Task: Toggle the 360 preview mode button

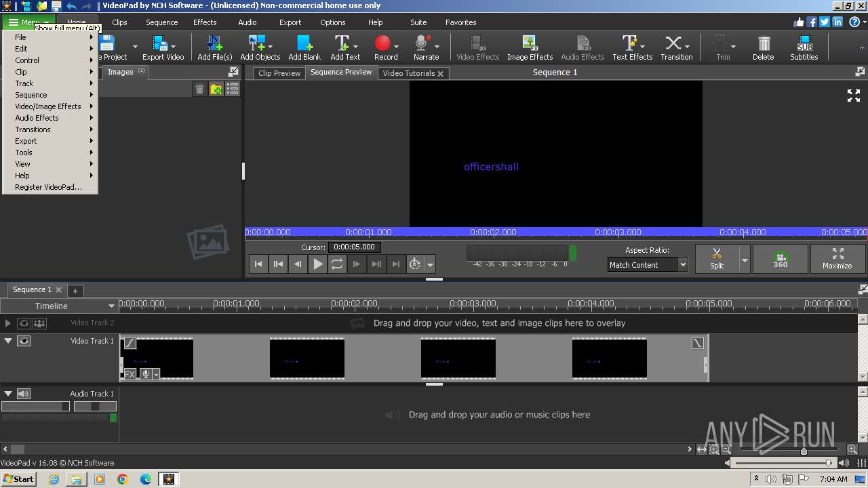Action: 781,258
